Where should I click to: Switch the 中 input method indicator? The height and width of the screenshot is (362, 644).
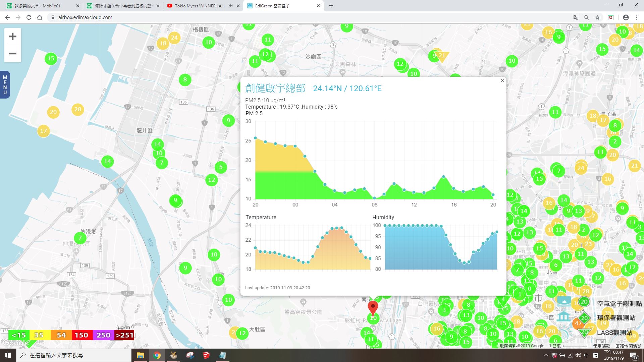[x=586, y=355]
